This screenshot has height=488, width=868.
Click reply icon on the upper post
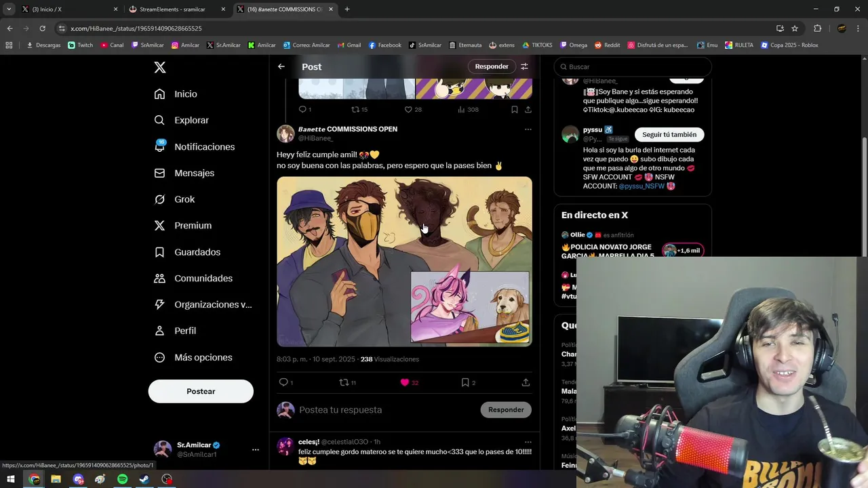pyautogui.click(x=302, y=109)
